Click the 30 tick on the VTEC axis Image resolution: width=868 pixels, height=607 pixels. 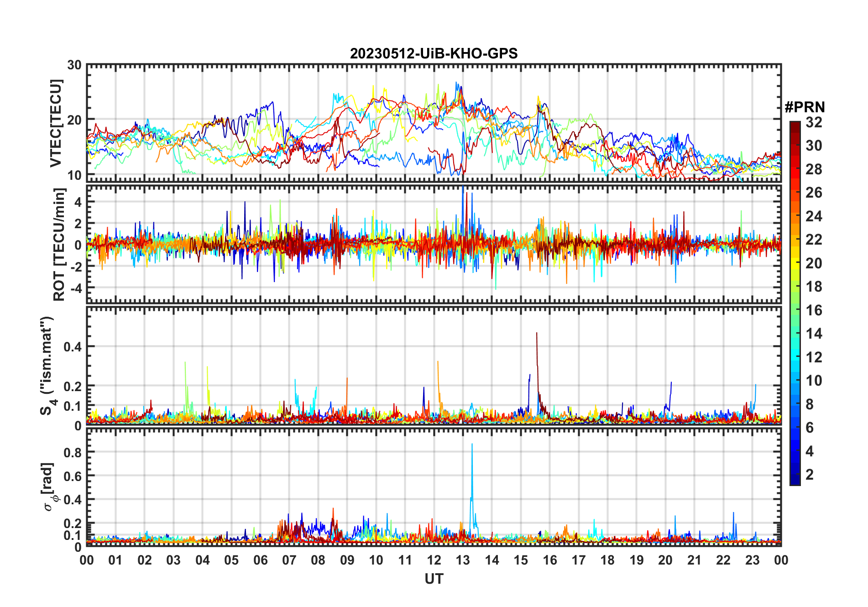tap(74, 65)
